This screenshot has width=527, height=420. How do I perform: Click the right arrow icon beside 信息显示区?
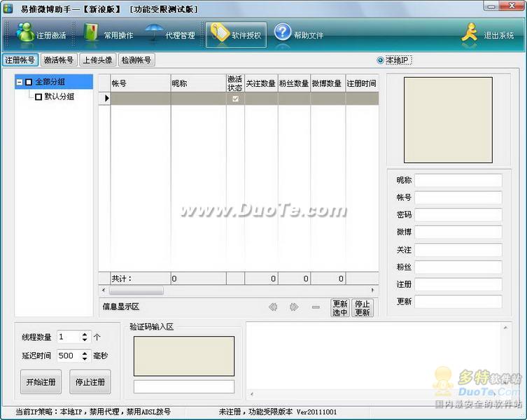tap(294, 307)
